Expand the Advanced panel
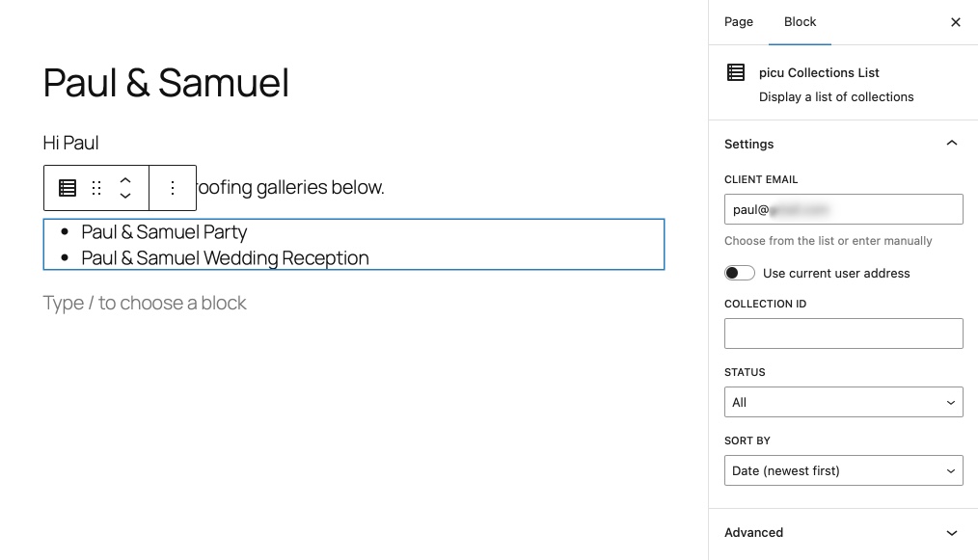 951,532
